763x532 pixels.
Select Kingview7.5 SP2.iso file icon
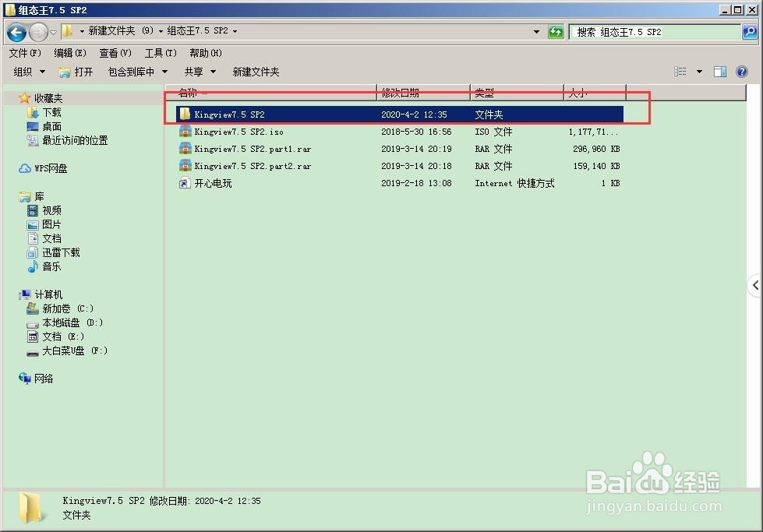point(185,132)
